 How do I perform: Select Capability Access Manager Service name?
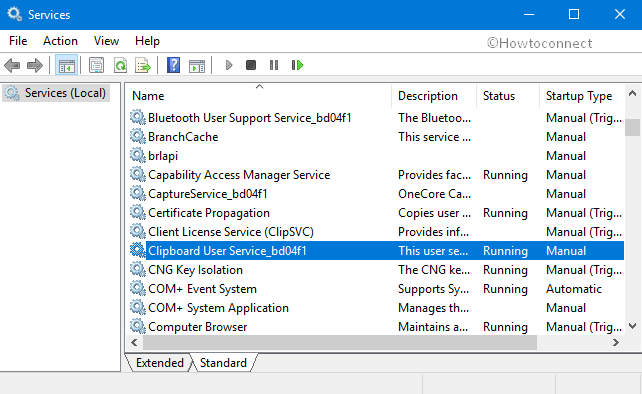pyautogui.click(x=239, y=175)
